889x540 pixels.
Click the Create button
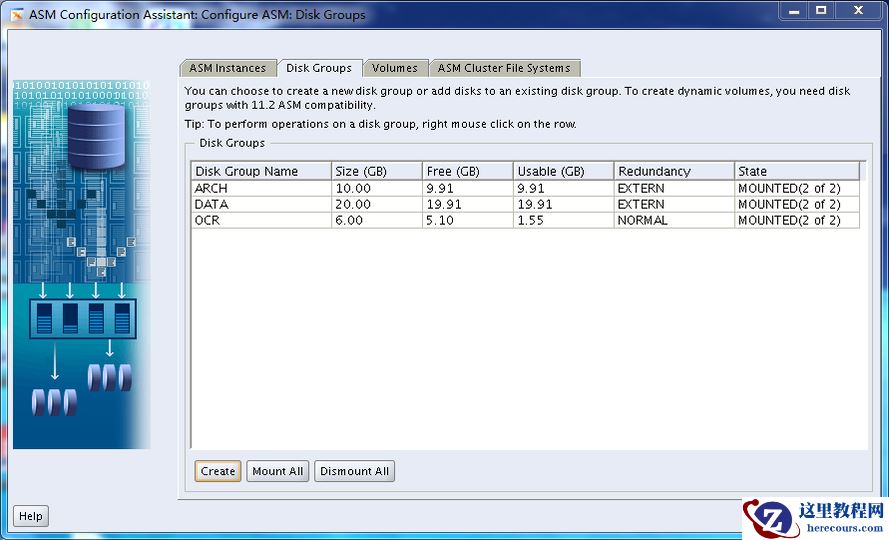pyautogui.click(x=218, y=471)
